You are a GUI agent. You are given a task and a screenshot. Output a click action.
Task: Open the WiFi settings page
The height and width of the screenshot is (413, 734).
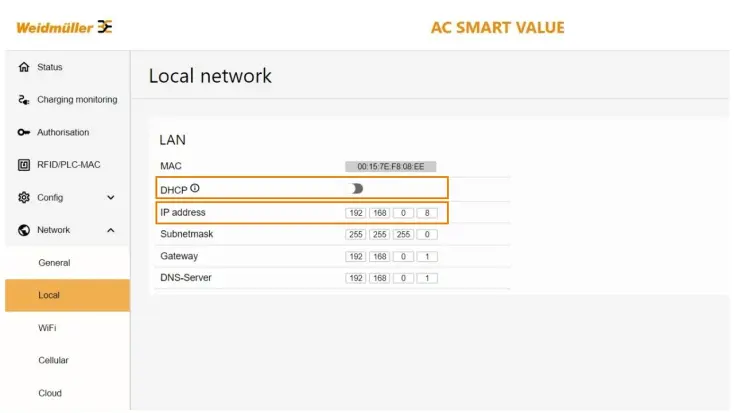46,328
